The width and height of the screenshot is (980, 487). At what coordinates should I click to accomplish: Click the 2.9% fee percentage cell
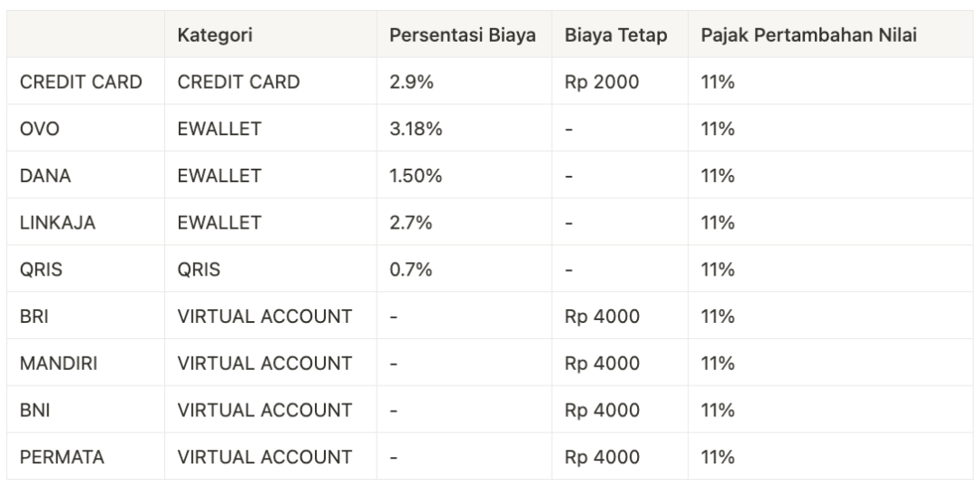pos(412,83)
